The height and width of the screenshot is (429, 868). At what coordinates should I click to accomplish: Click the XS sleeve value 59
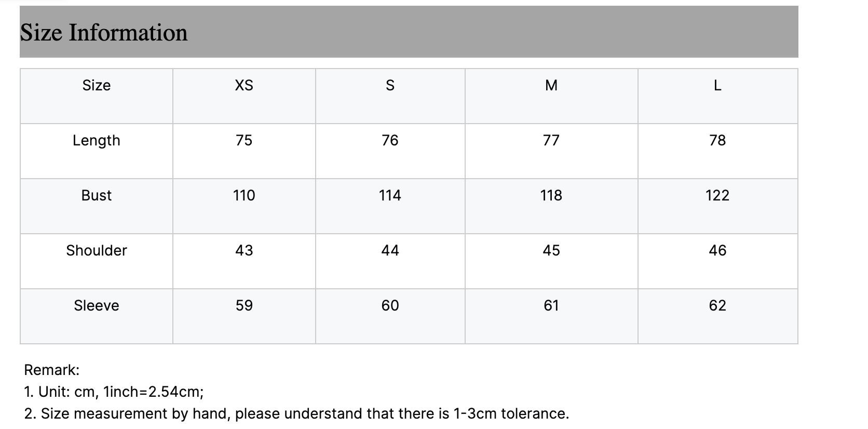coord(244,305)
